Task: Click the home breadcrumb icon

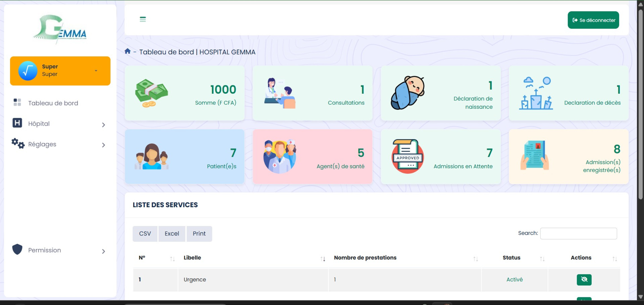Action: pyautogui.click(x=128, y=51)
